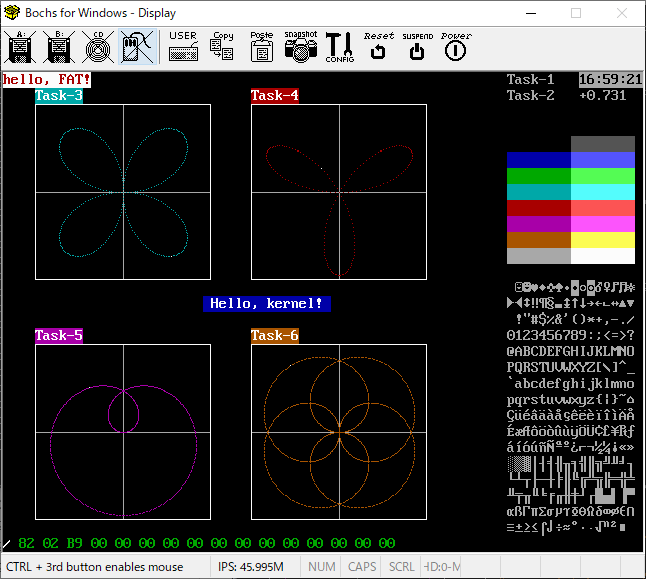Click "CTRL + 3rd button enables mouse" message
Screen dimensions: 646x579
pyautogui.click(x=94, y=567)
